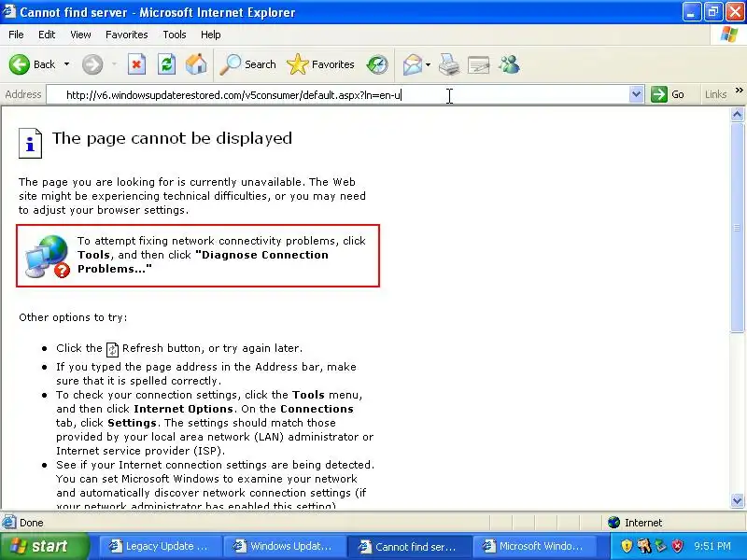Image resolution: width=747 pixels, height=560 pixels.
Task: Click the Windows flag throbber logo
Action: click(729, 35)
